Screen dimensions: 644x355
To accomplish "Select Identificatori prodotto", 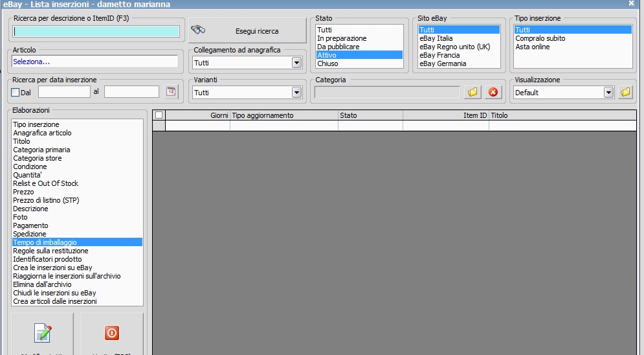I will pos(77,259).
